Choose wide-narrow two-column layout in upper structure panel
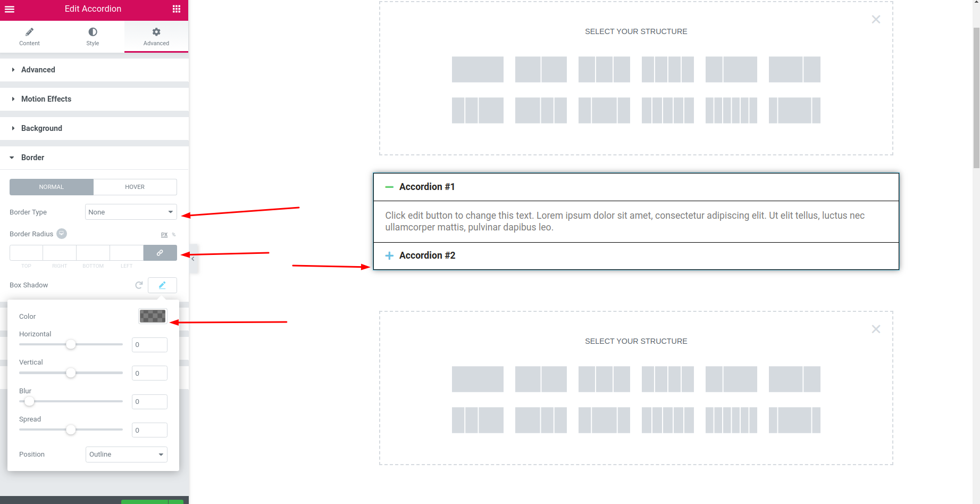Screen dimensions: 980x504 tap(794, 70)
